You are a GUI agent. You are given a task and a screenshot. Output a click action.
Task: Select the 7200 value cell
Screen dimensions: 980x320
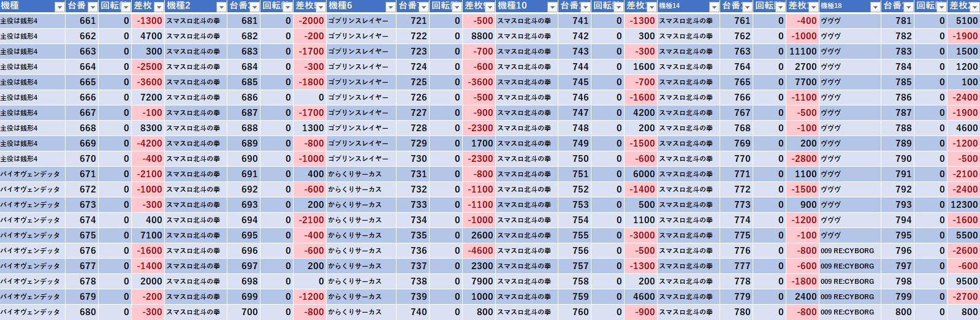pyautogui.click(x=148, y=97)
